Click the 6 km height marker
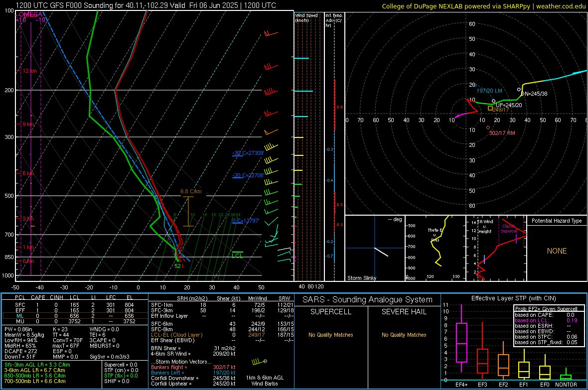The image size is (588, 390). click(28, 173)
